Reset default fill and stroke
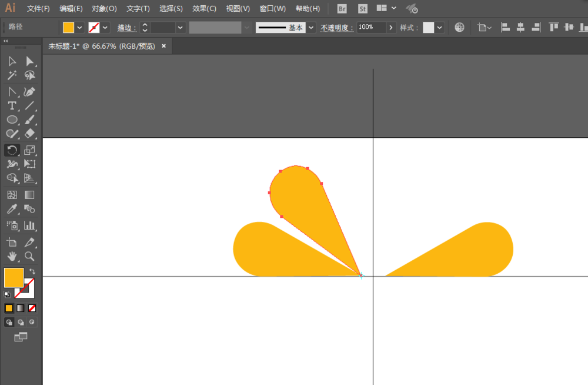Screen dimensions: 588x385 pos(7,294)
